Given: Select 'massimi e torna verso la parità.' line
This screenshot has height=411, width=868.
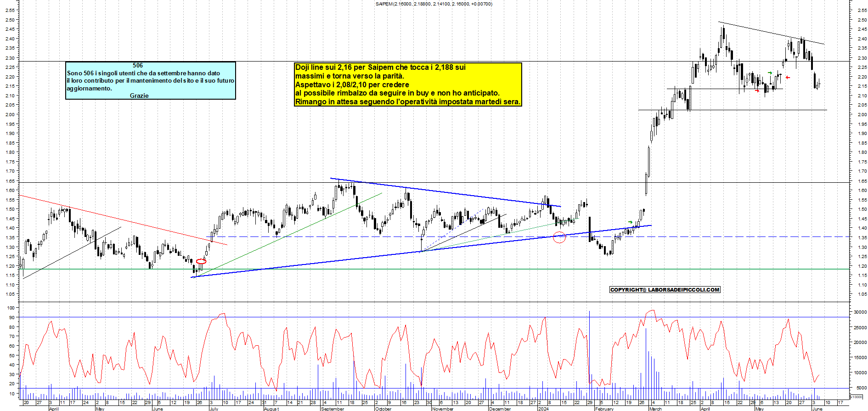Looking at the screenshot, I should 349,76.
